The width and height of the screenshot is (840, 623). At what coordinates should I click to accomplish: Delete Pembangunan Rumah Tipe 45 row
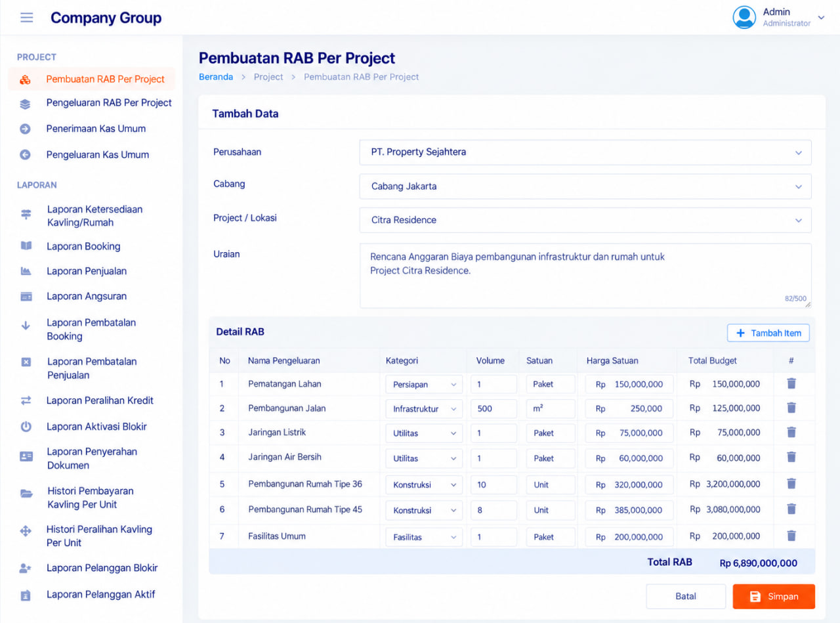coord(791,509)
